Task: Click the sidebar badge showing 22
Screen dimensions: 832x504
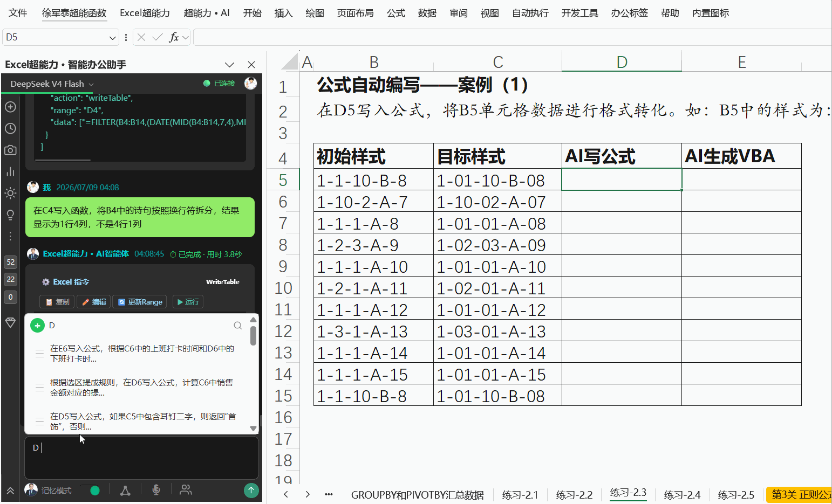Action: click(x=10, y=279)
